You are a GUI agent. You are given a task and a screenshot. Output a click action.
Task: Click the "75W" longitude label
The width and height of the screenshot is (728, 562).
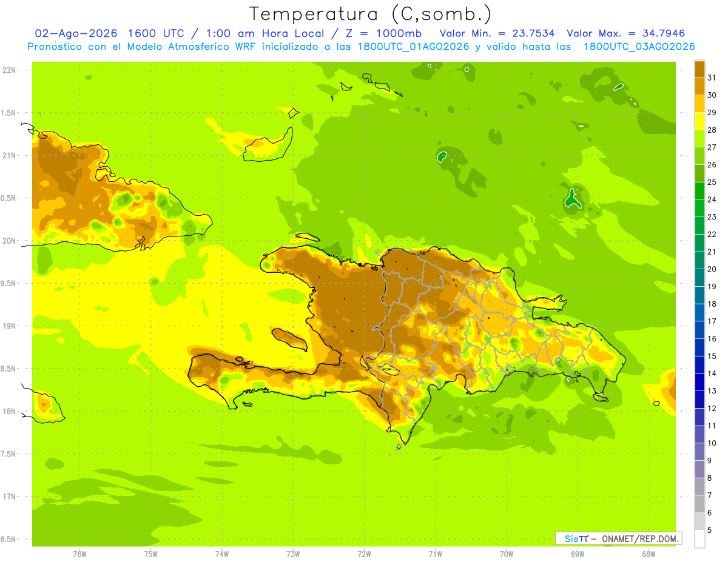[151, 554]
